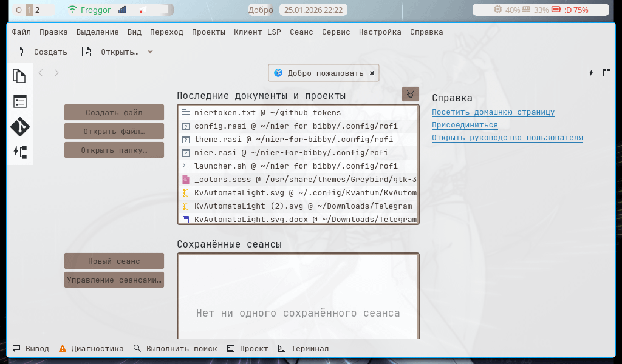Expand the Открыть… dropdown arrow
Viewport: 622px width, 364px height.
[151, 52]
